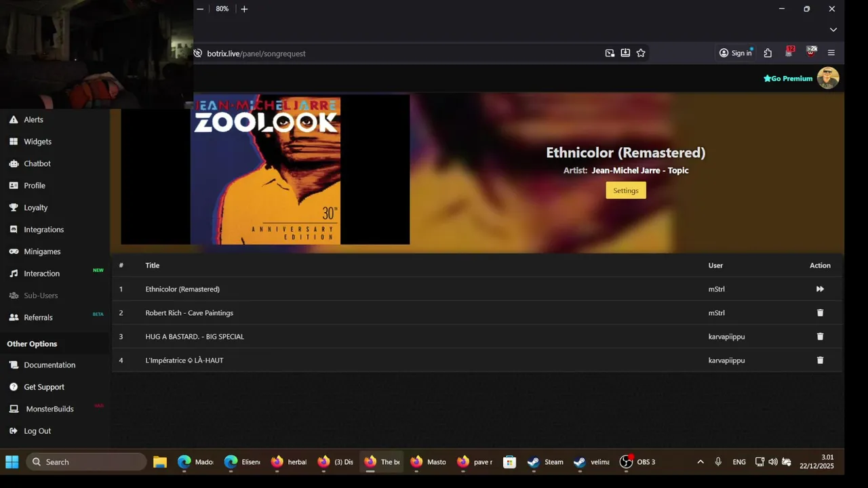Click the 80% zoom level
The width and height of the screenshot is (868, 488).
point(222,9)
